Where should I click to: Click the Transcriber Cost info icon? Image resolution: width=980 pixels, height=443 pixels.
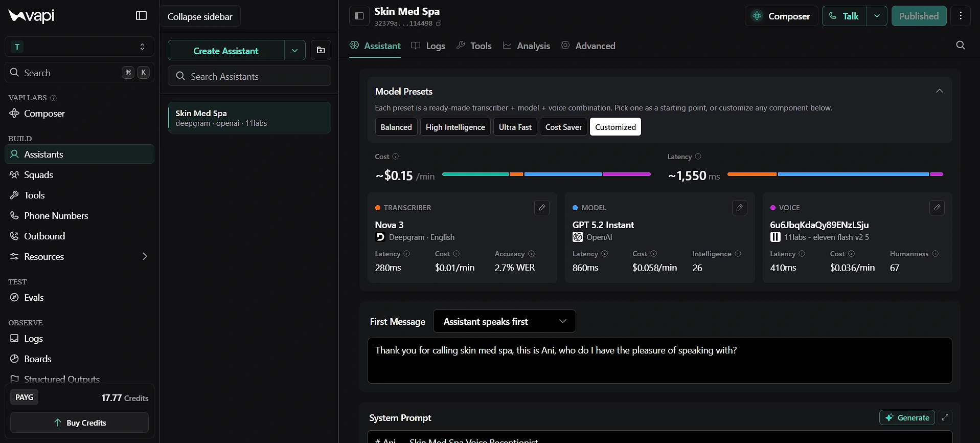tap(456, 254)
